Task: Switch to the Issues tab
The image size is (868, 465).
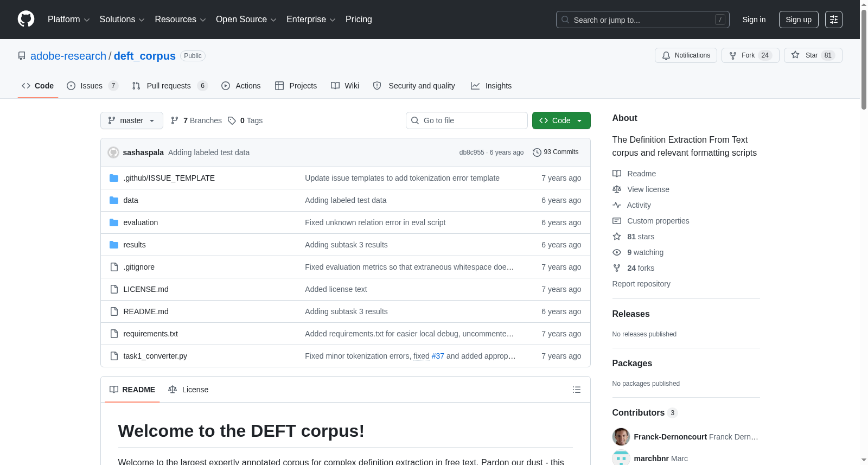Action: click(92, 86)
